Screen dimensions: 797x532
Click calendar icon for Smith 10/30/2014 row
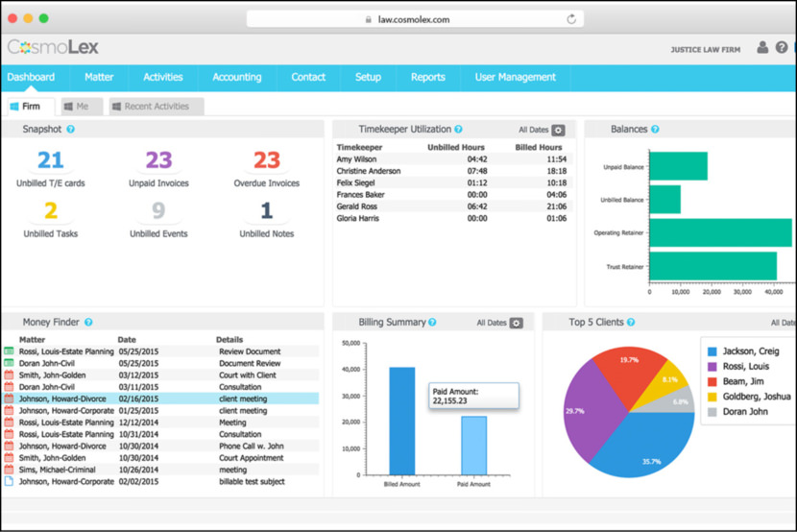point(9,457)
